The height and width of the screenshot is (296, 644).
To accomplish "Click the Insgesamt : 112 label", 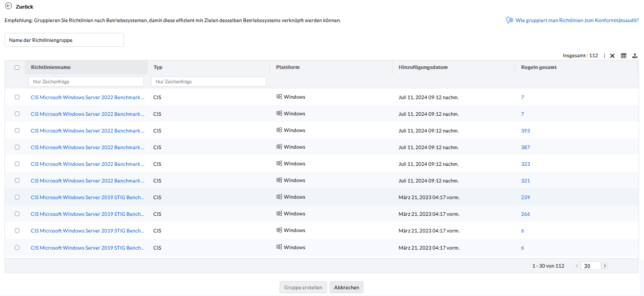I will click(x=580, y=55).
